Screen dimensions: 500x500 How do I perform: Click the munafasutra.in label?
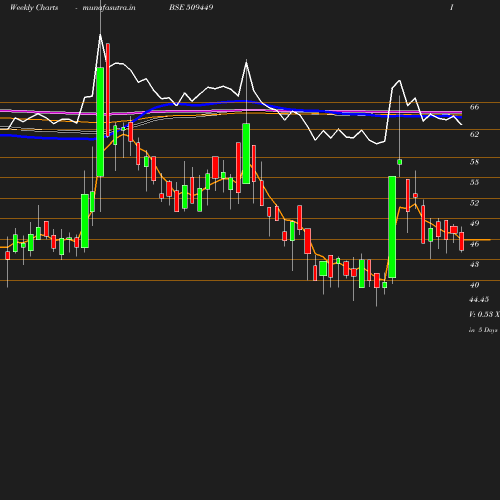[x=109, y=7]
